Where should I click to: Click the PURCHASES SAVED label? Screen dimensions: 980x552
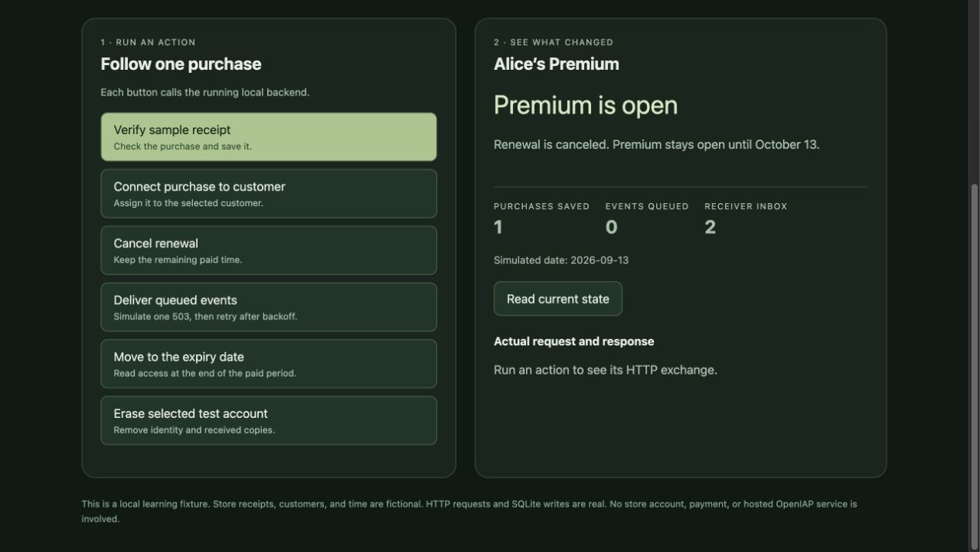click(x=542, y=206)
